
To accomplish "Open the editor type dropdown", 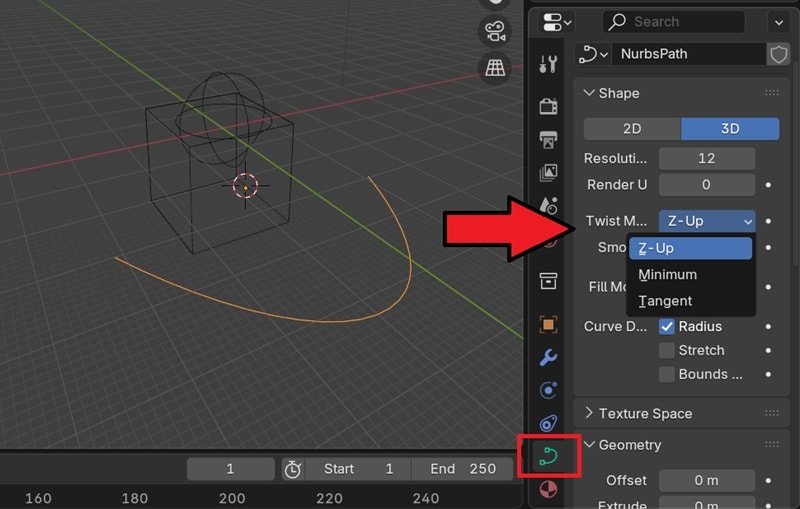I will [557, 22].
